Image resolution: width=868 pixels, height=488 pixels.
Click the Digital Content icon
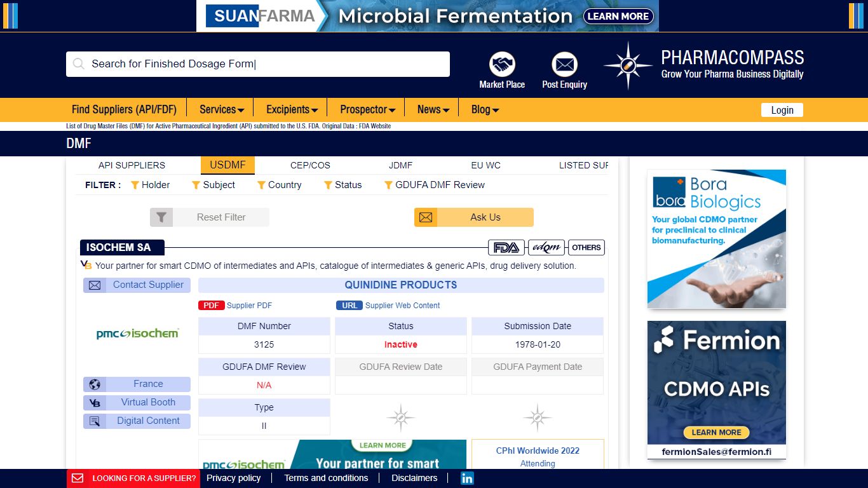(x=95, y=421)
